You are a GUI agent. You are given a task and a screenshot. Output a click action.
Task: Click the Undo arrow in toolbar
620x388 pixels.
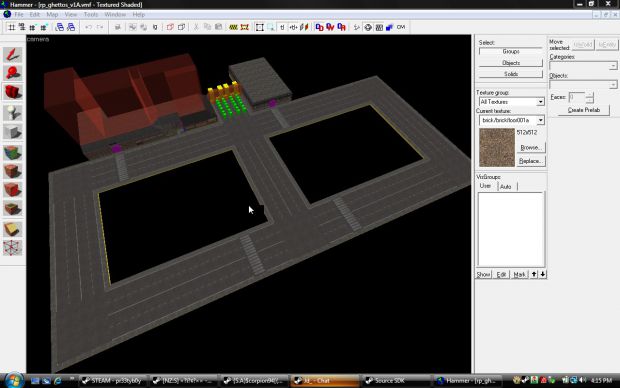[x=88, y=27]
